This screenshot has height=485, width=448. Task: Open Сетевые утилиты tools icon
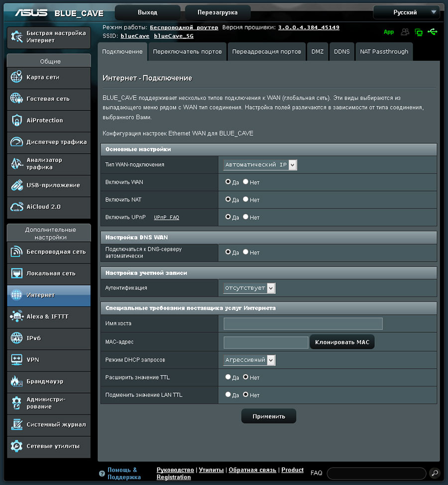click(x=17, y=446)
